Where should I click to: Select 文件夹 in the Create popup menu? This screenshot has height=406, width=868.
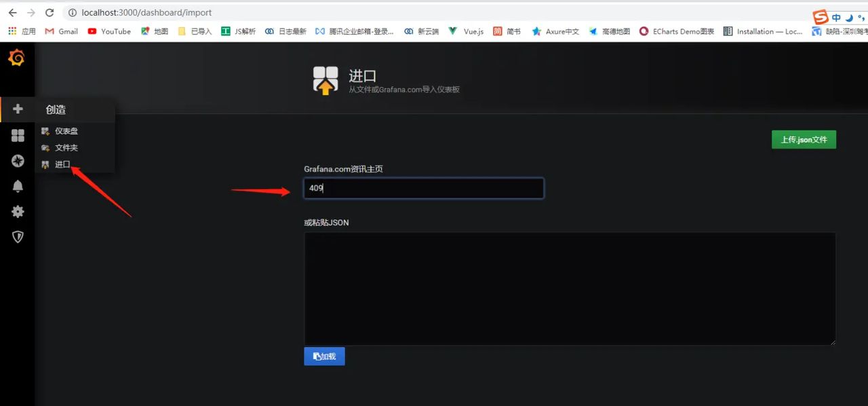click(66, 147)
